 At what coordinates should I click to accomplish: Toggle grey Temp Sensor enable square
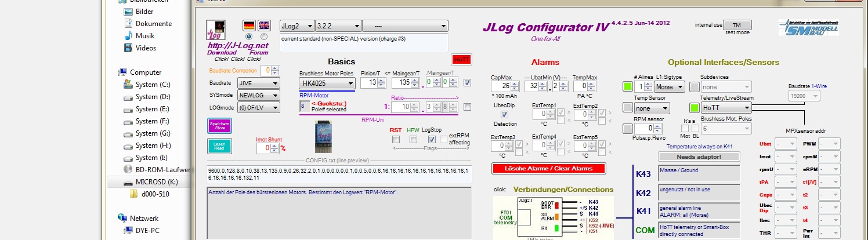(x=628, y=107)
